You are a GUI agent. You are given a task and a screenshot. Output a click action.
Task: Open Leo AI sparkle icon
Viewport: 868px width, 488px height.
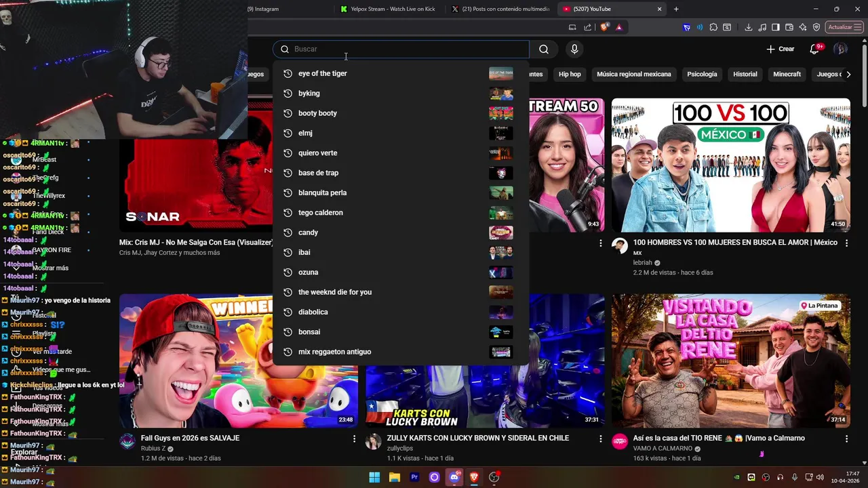[x=803, y=27]
